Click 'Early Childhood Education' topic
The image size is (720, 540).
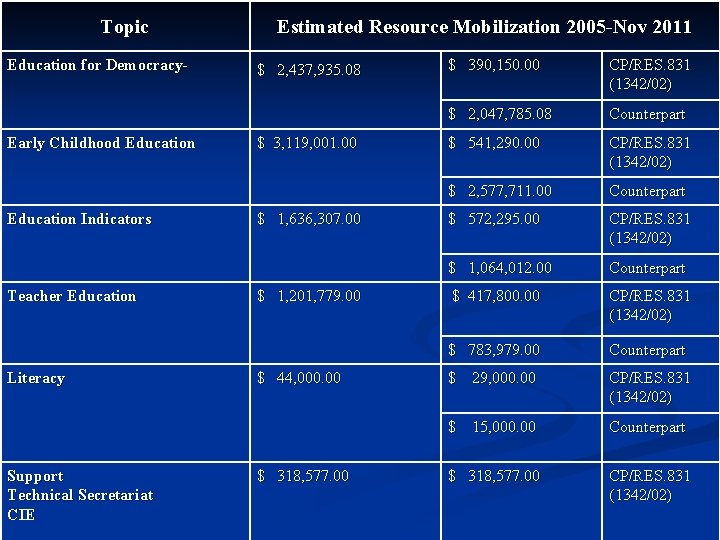125,167
